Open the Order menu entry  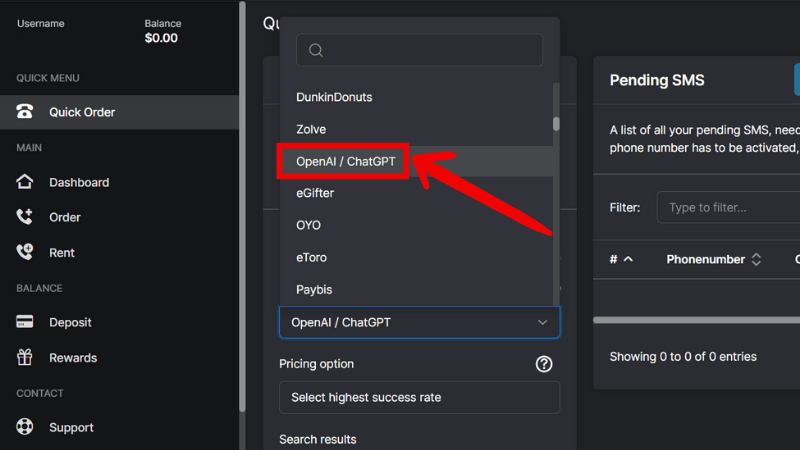tap(65, 217)
